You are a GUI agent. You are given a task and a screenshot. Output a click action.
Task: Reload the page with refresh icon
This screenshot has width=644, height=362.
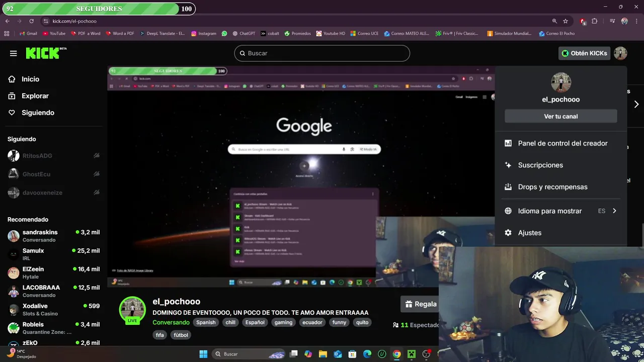[x=31, y=21]
